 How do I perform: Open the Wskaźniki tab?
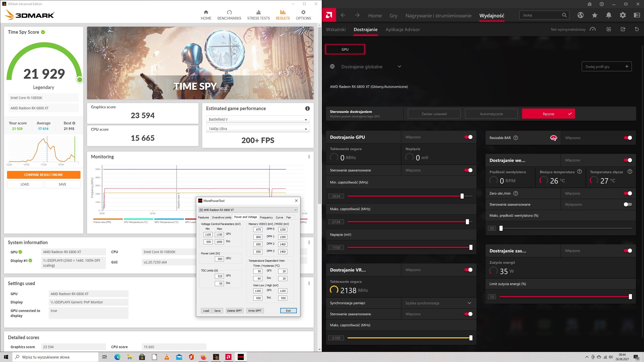(x=336, y=29)
